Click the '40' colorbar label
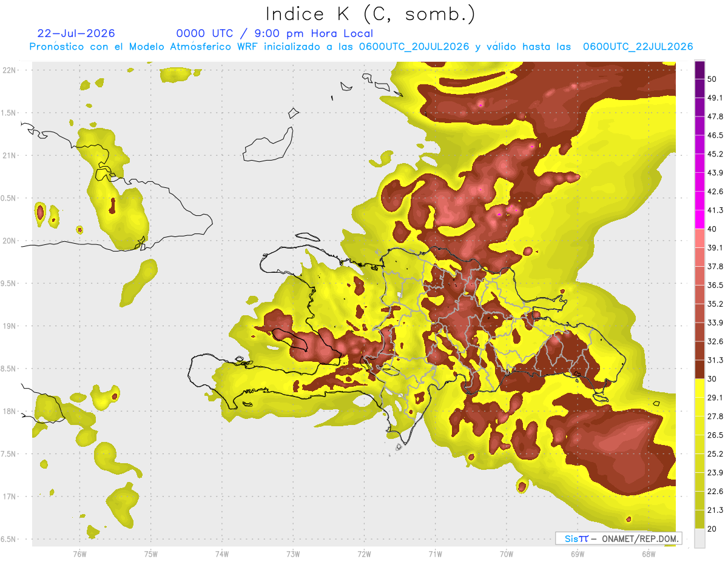728x562 pixels. (x=712, y=229)
